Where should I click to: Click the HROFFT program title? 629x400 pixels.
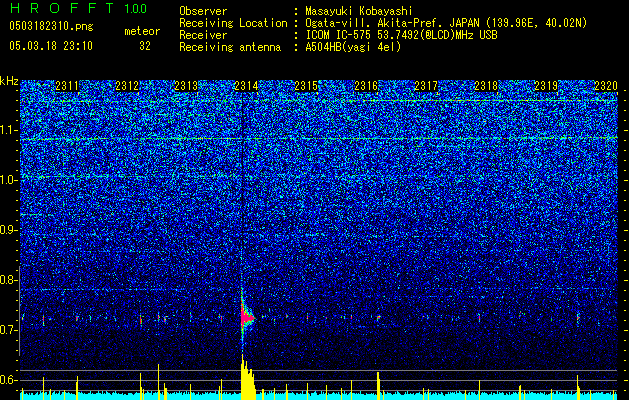[62, 8]
